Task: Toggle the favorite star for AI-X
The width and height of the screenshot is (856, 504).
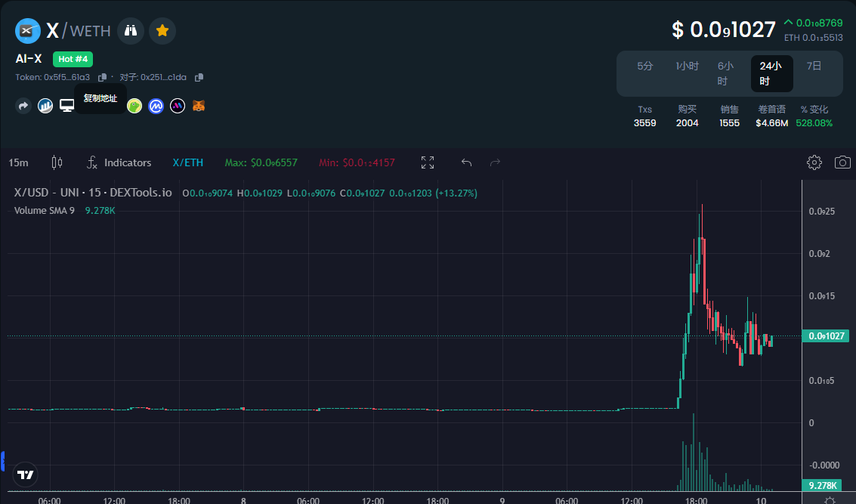Action: pyautogui.click(x=162, y=30)
